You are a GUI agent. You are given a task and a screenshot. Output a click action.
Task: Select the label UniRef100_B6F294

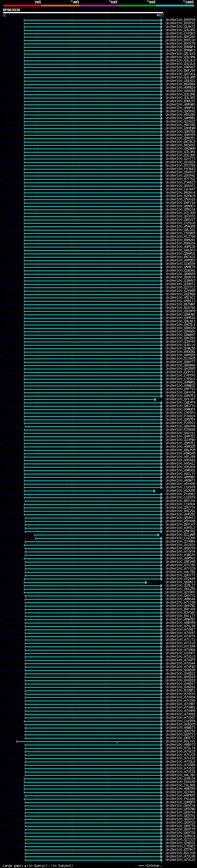click(180, 71)
